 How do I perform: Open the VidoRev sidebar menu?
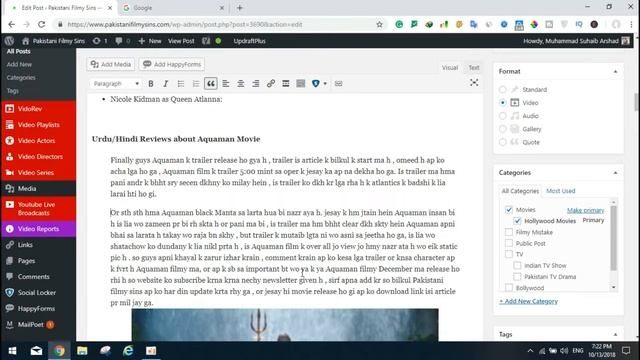[38, 109]
